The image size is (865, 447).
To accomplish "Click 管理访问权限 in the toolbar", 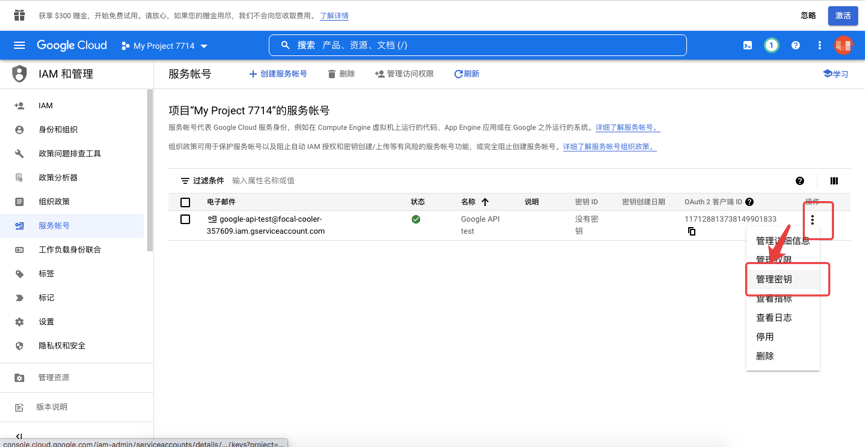I will click(x=404, y=73).
